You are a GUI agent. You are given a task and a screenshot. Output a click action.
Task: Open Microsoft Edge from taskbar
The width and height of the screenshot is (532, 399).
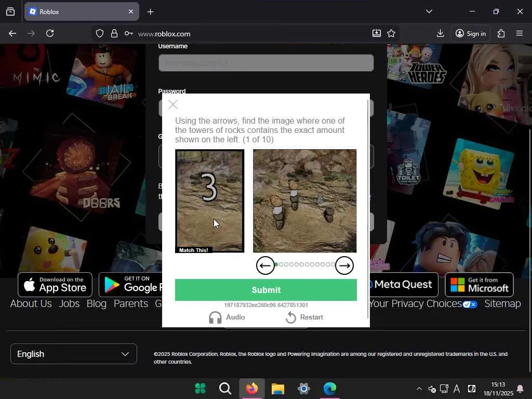(330, 389)
